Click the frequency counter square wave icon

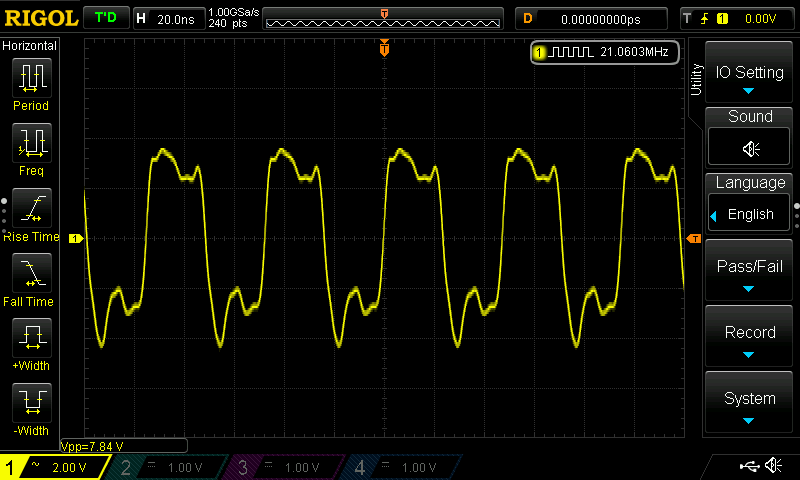[x=572, y=52]
